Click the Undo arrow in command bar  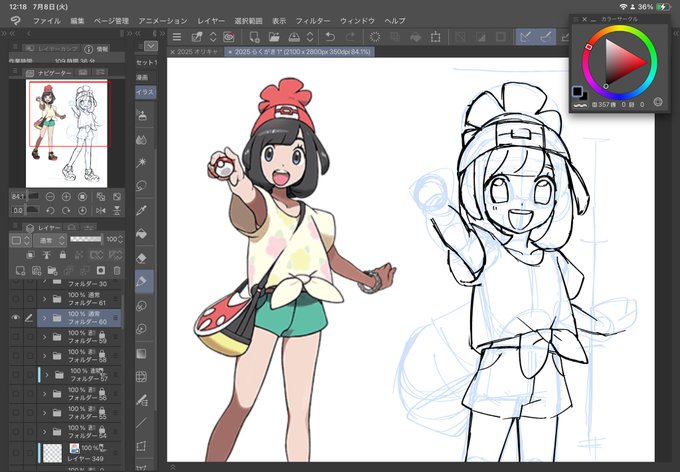[x=330, y=37]
